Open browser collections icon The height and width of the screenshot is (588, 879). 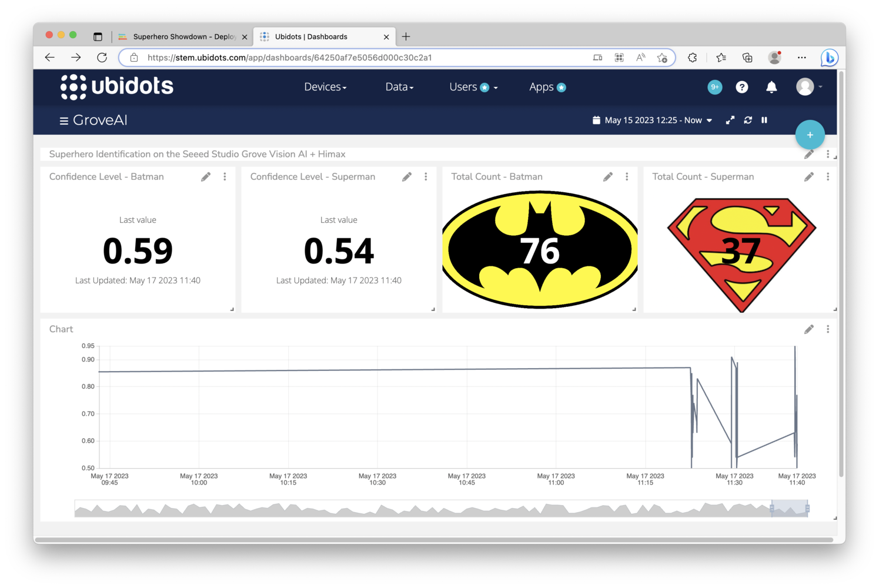tap(747, 58)
